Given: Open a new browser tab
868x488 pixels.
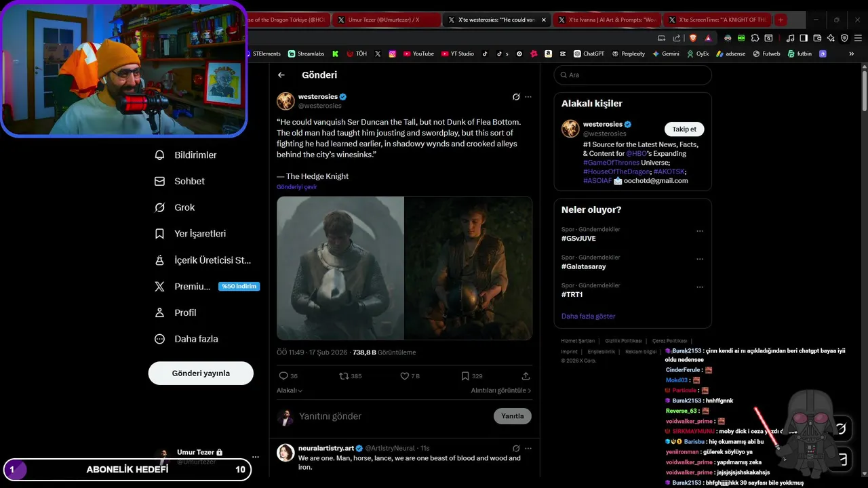Looking at the screenshot, I should pyautogui.click(x=781, y=20).
